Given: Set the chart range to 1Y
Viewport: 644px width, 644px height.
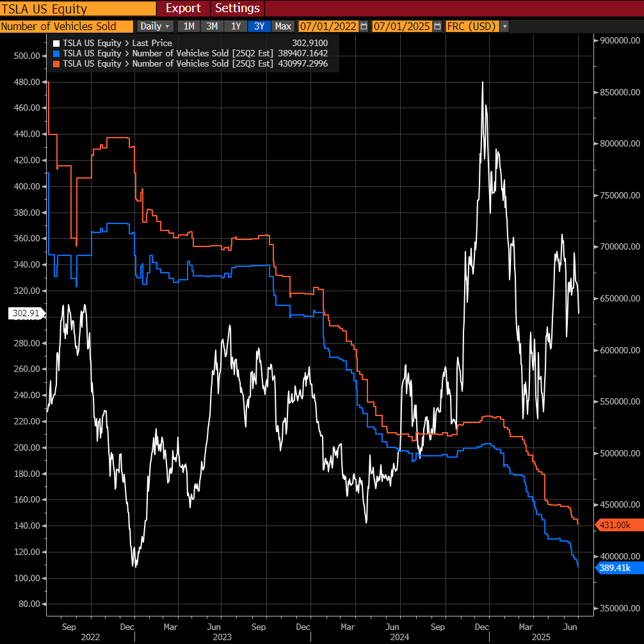Looking at the screenshot, I should 236,26.
